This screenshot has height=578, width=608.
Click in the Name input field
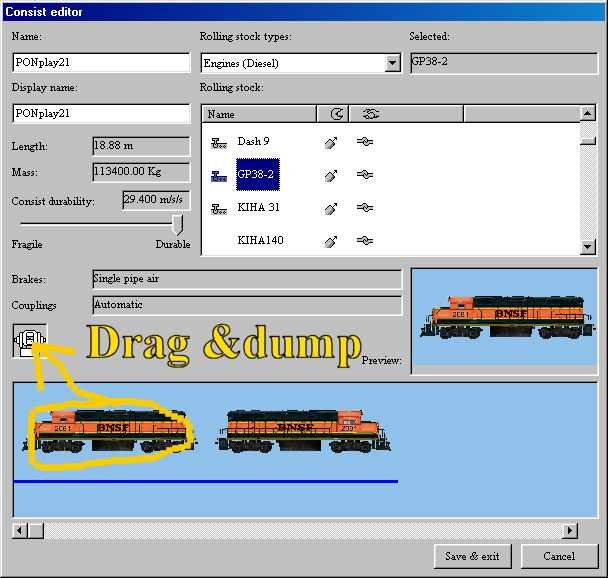click(x=101, y=62)
